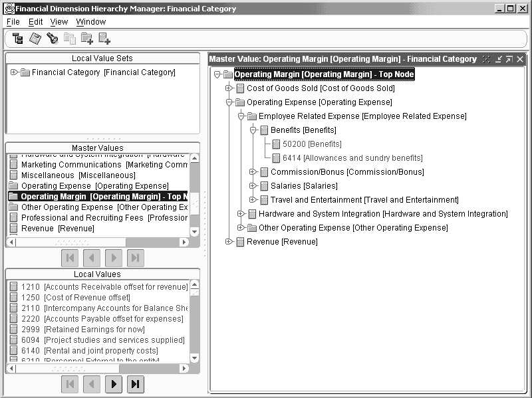Go to last page of Master Values
532x398 pixels.
136,258
